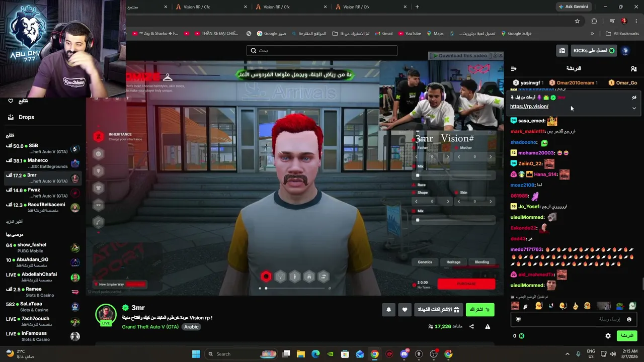
Task: Open the theatre layout icon beside KICKs button
Action: [x=562, y=51]
